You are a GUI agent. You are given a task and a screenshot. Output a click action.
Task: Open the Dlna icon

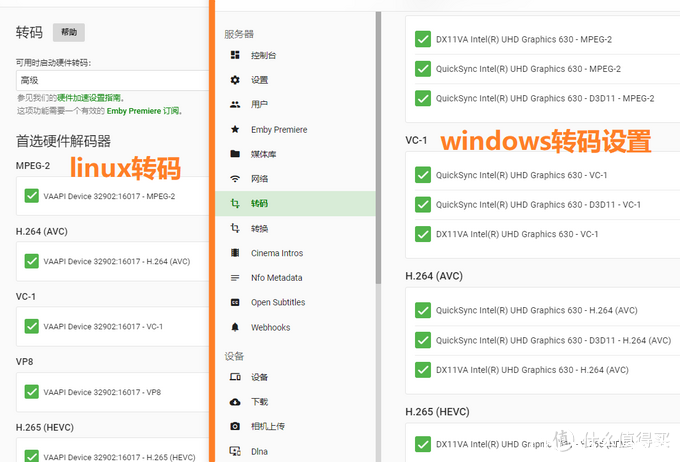point(235,451)
